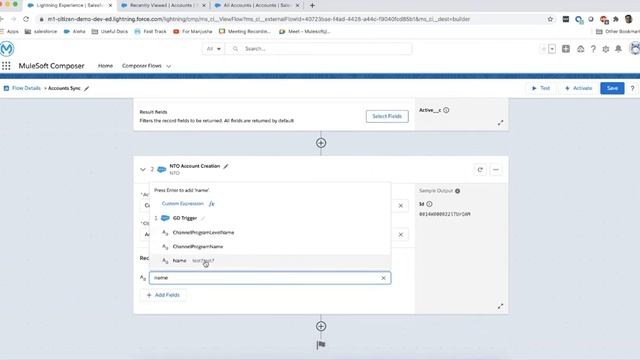Viewport: 640px width, 360px height.
Task: Open the favorites list dropdown arrow
Action: (552, 49)
